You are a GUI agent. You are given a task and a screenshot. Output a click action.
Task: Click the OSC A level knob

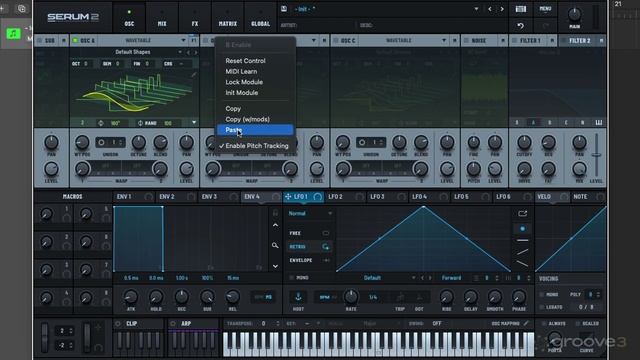point(187,169)
